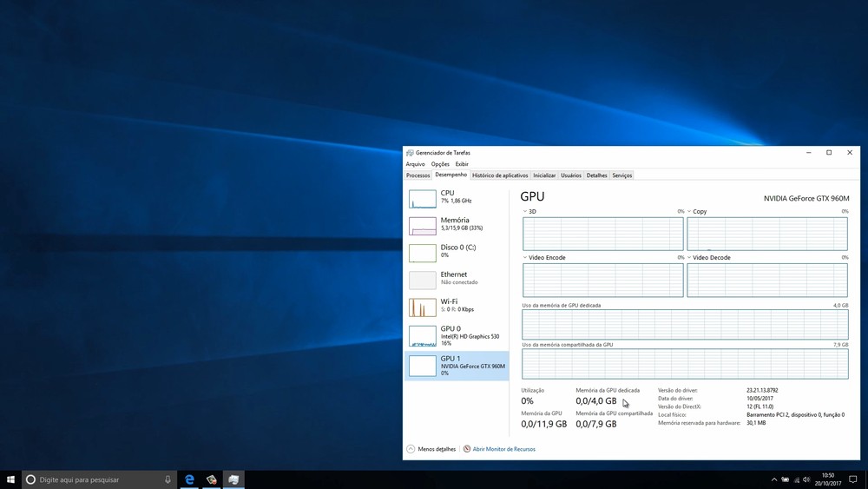868x489 pixels.
Task: Select GPU 0 graph thumbnail in sidebar
Action: (423, 336)
